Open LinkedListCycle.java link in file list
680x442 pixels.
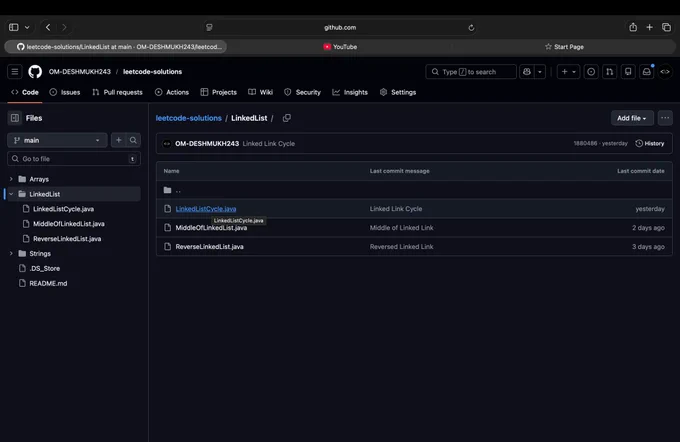click(x=206, y=209)
